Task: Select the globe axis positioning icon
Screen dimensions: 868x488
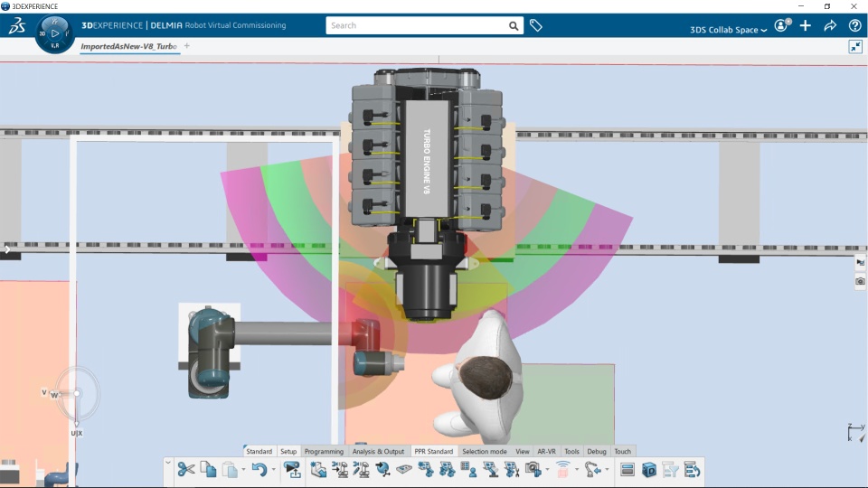Action: [382, 470]
